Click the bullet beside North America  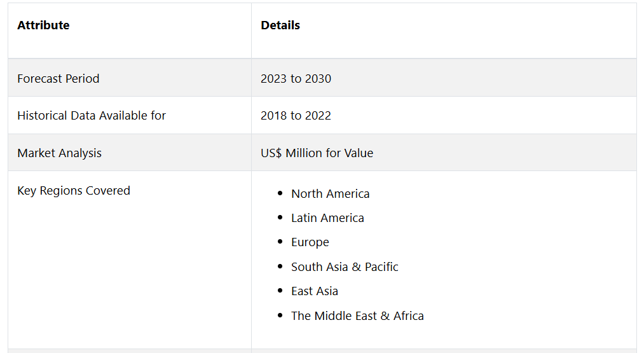click(280, 193)
